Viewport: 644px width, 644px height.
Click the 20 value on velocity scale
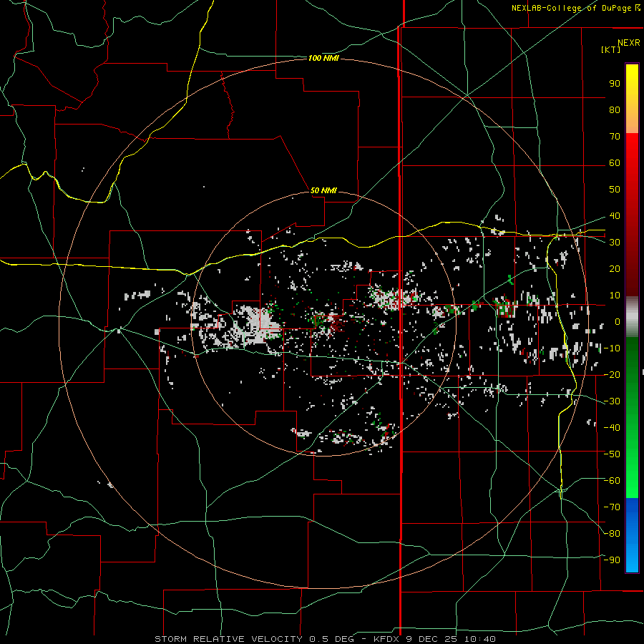[x=615, y=269]
